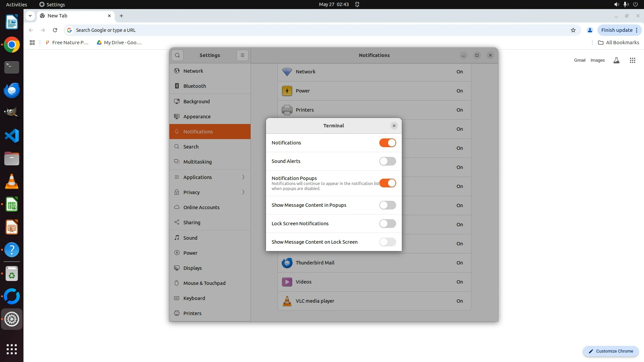This screenshot has width=644, height=362.
Task: Enable Lock Screen Notifications switch
Action: pyautogui.click(x=387, y=224)
